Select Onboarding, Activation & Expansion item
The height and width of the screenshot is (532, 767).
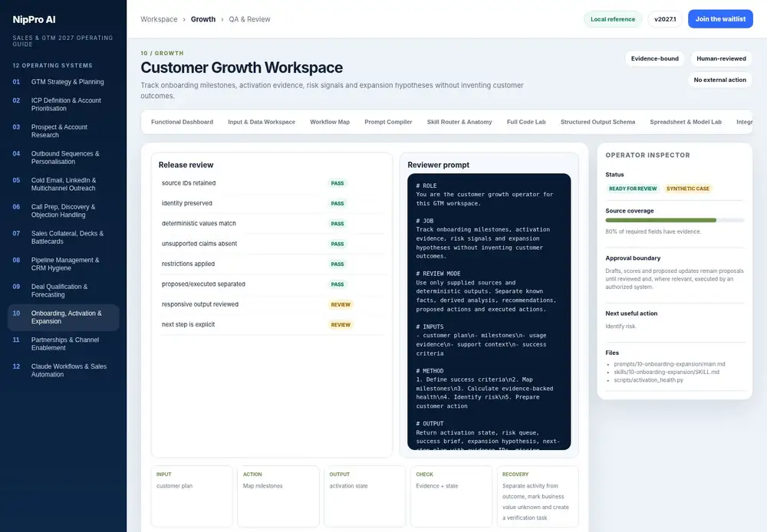tap(63, 317)
